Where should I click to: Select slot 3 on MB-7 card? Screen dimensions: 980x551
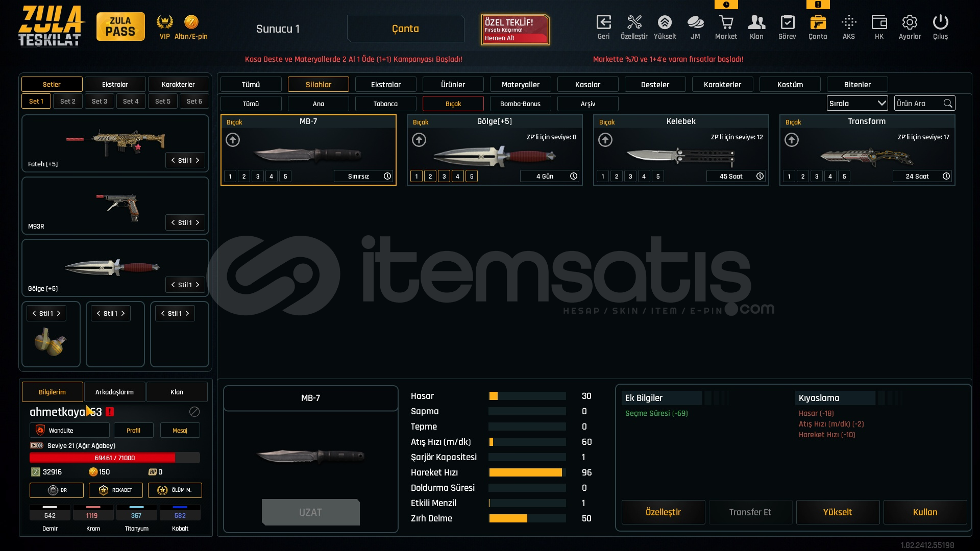(x=258, y=177)
